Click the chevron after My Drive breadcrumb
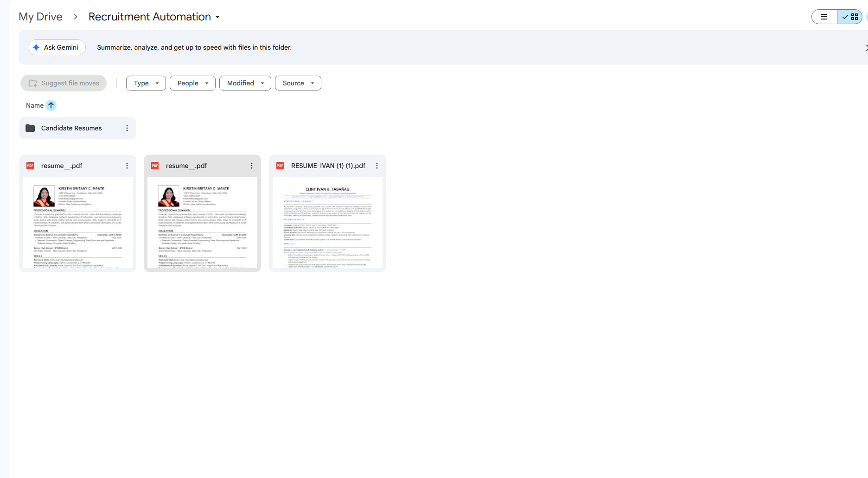Screen dimensions: 868x478 76,17
